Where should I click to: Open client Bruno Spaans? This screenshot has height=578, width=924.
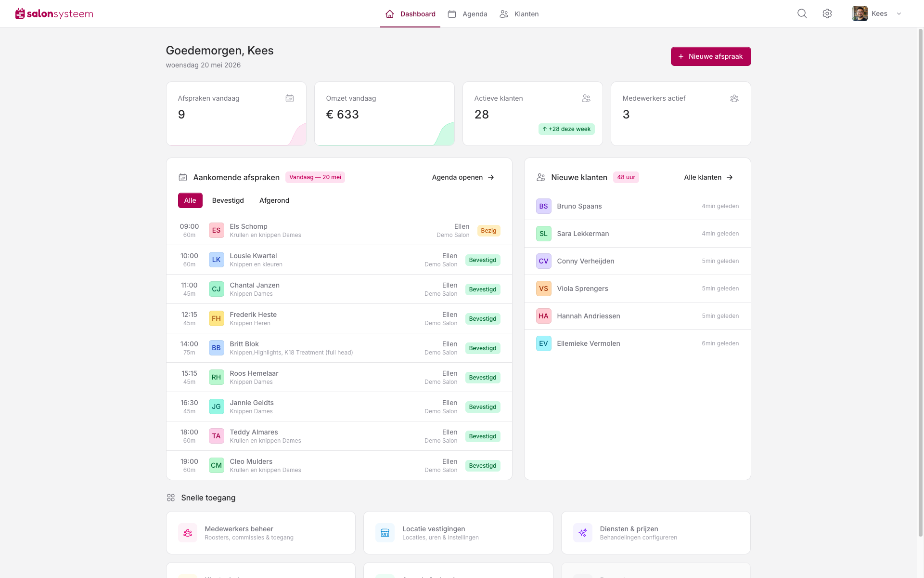click(x=638, y=206)
